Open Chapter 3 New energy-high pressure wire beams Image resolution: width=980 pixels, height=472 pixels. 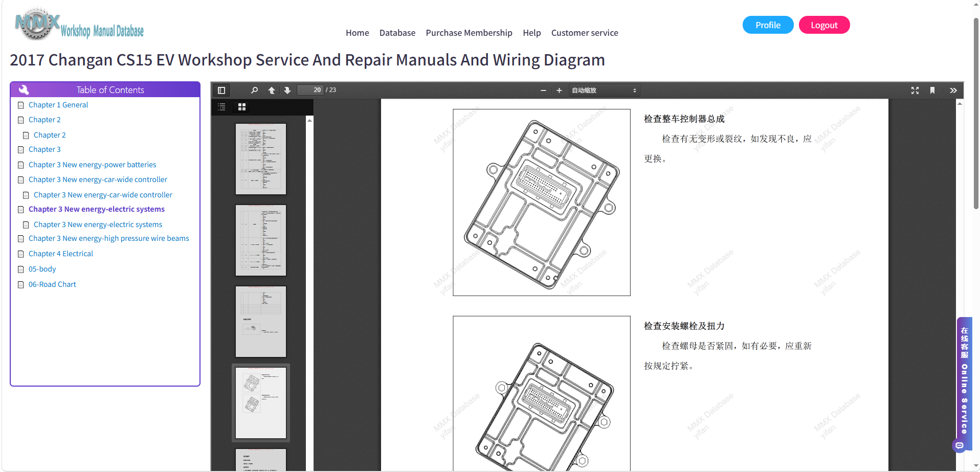point(109,238)
